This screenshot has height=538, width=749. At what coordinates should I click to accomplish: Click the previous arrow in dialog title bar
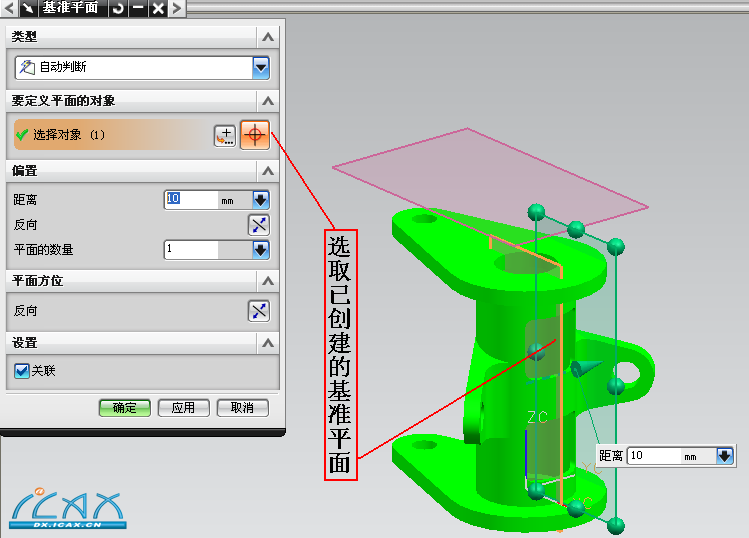click(10, 8)
